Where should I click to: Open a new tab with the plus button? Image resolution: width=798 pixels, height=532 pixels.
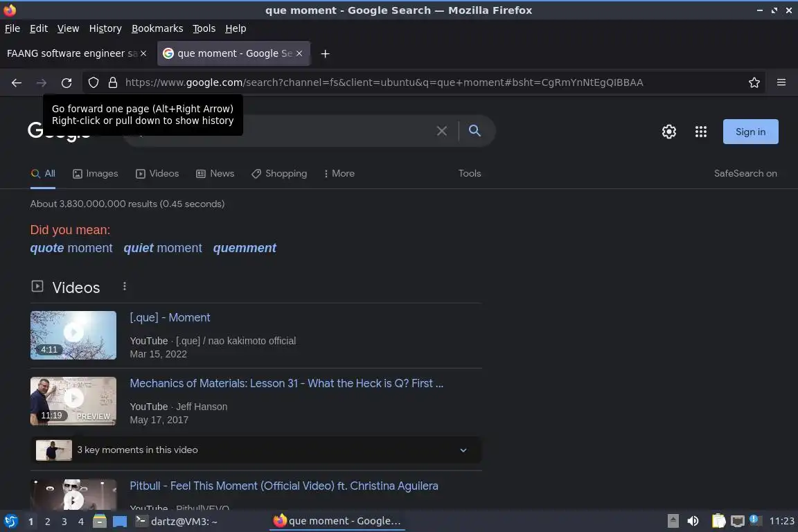pyautogui.click(x=325, y=53)
